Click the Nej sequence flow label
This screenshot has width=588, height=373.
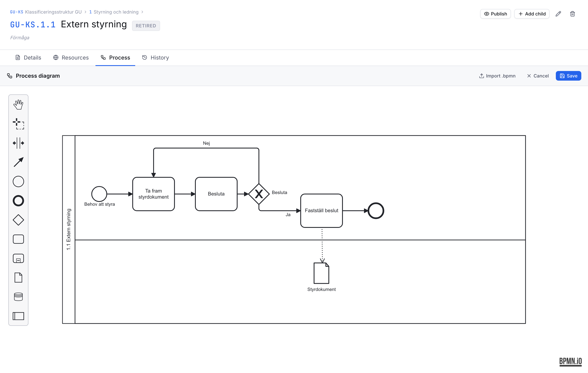pos(206,143)
